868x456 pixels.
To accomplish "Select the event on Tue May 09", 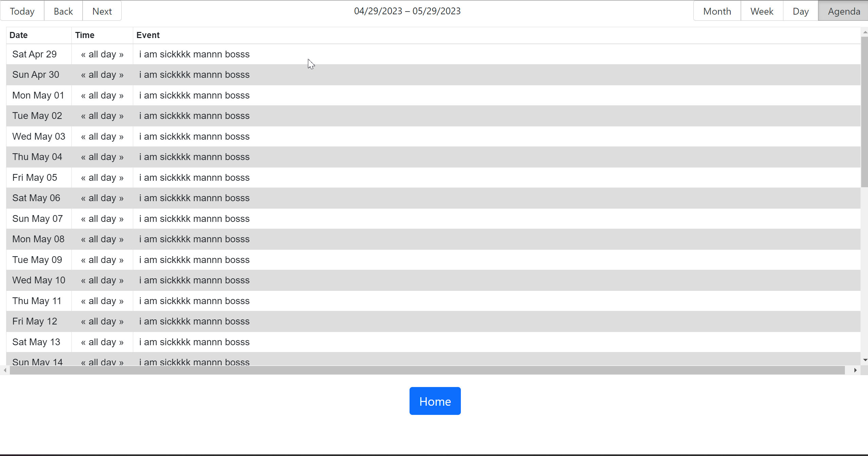I will pyautogui.click(x=194, y=260).
